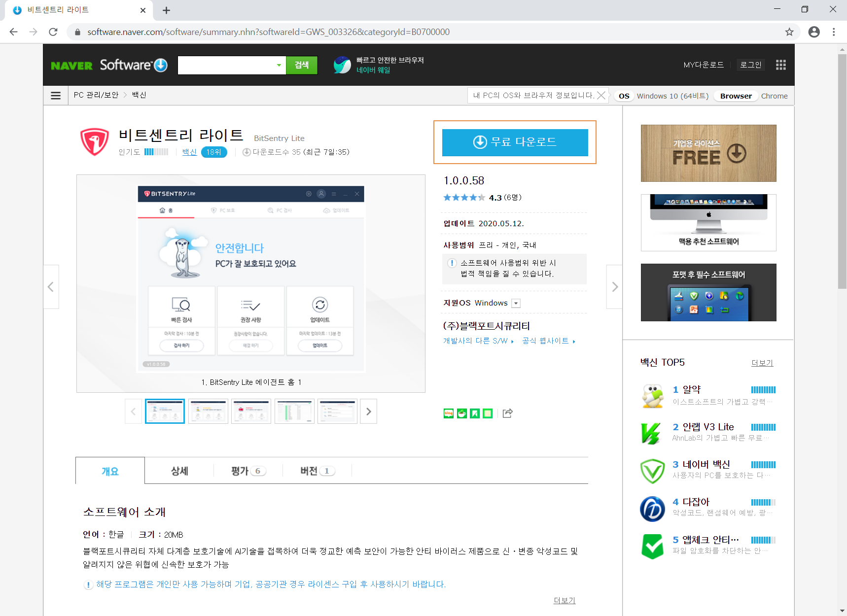Open 백신 breadcrumb category
This screenshot has width=847, height=616.
tap(139, 95)
